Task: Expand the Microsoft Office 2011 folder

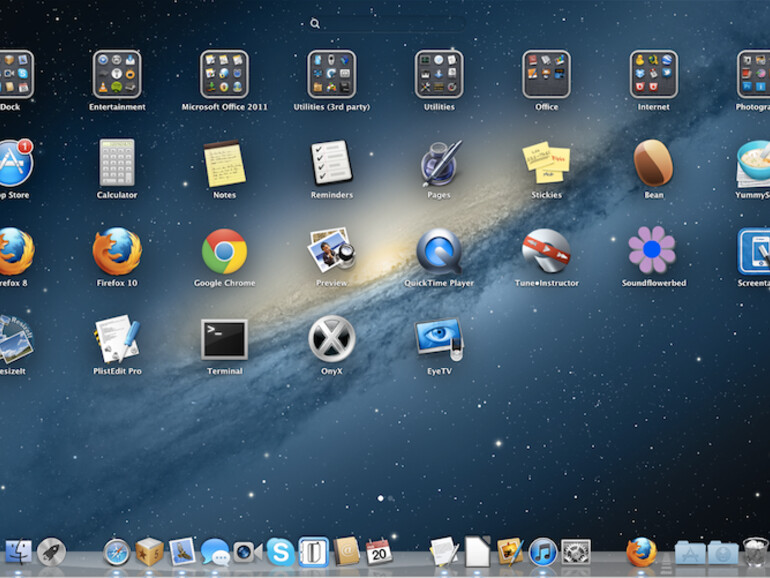Action: (224, 75)
